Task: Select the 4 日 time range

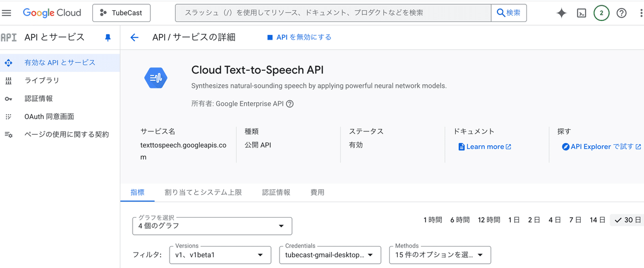Action: pyautogui.click(x=554, y=220)
